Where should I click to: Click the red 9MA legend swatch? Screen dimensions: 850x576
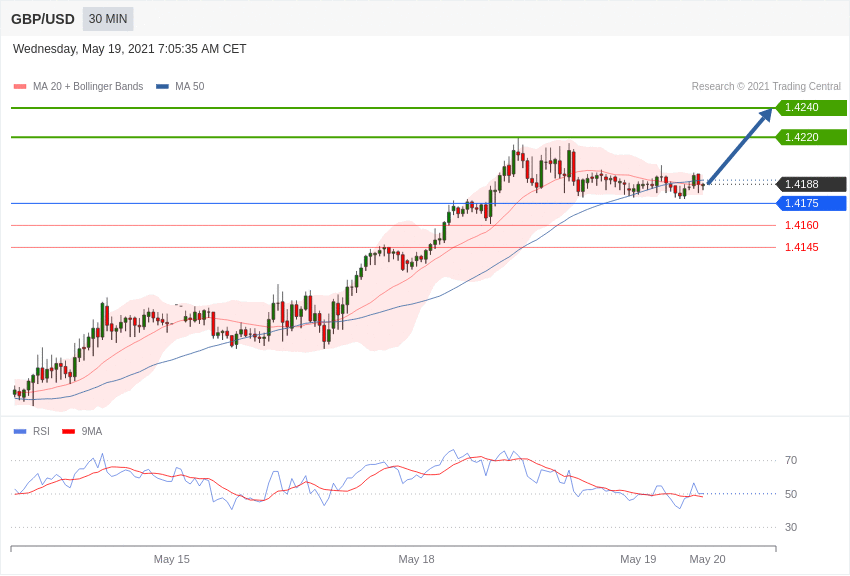68,431
